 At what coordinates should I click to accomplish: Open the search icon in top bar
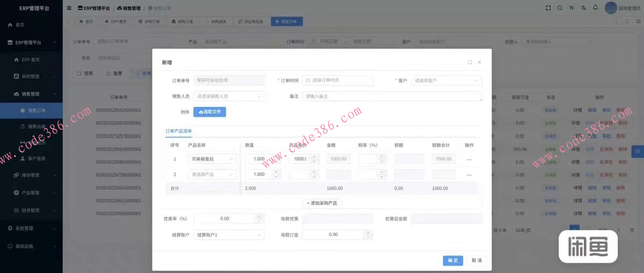(560, 8)
